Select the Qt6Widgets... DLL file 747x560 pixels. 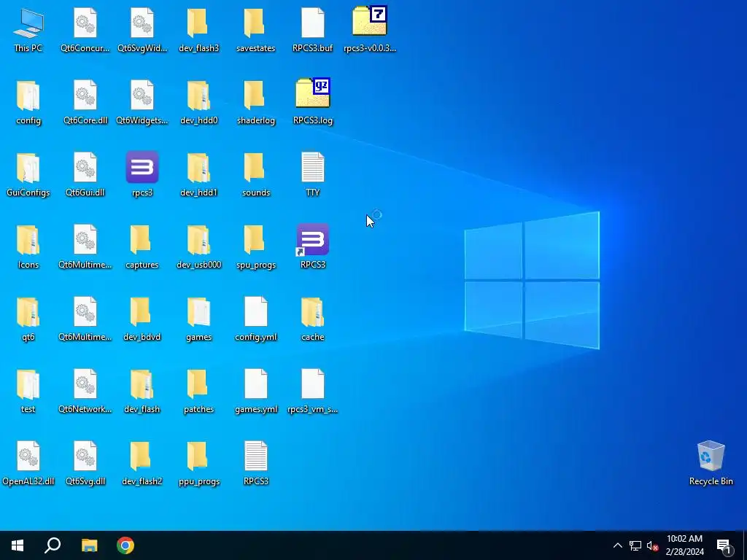(x=142, y=102)
